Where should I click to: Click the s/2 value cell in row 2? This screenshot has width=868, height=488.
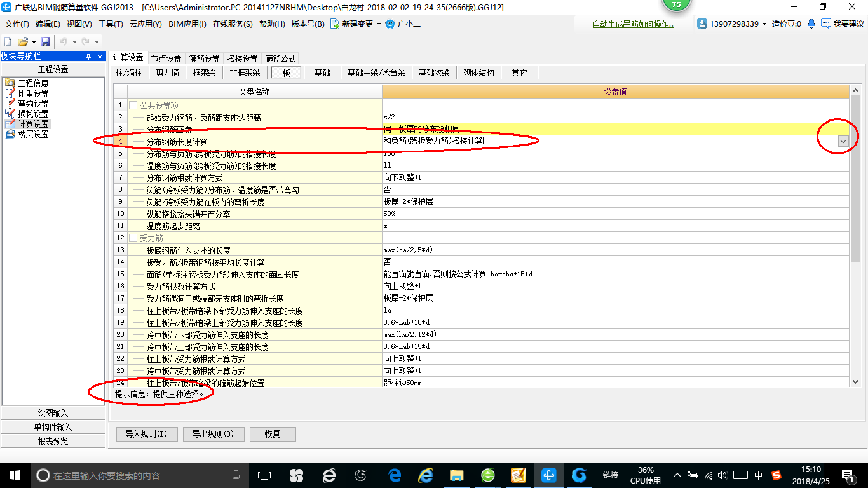coord(615,117)
